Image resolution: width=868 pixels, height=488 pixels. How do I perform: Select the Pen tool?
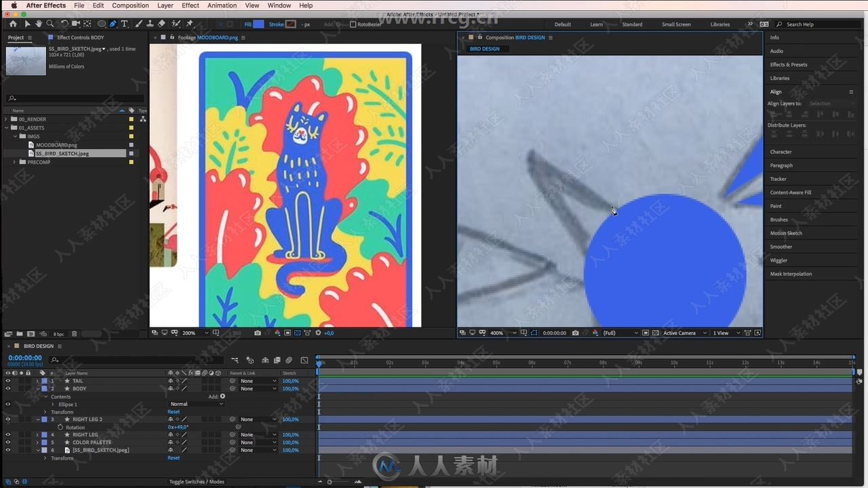(113, 24)
